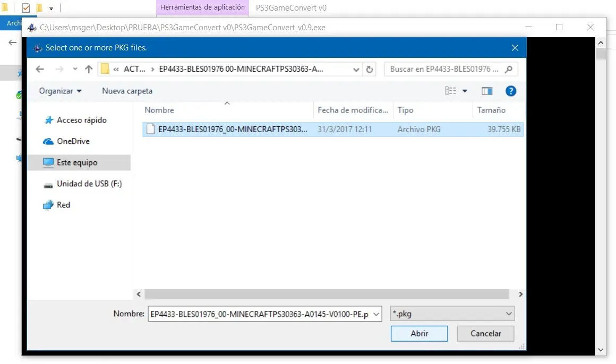Screen dimensions: 616x364
Task: Expand the address bar path dropdown
Action: [356, 70]
